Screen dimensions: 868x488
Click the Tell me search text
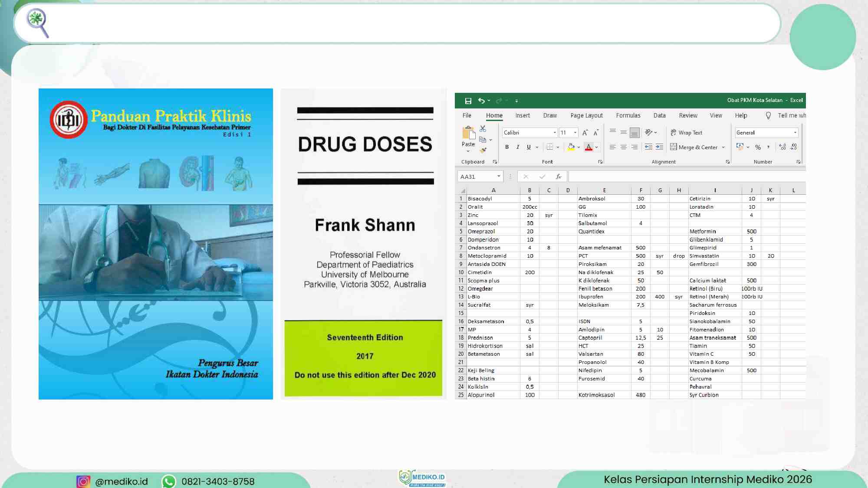(x=792, y=115)
